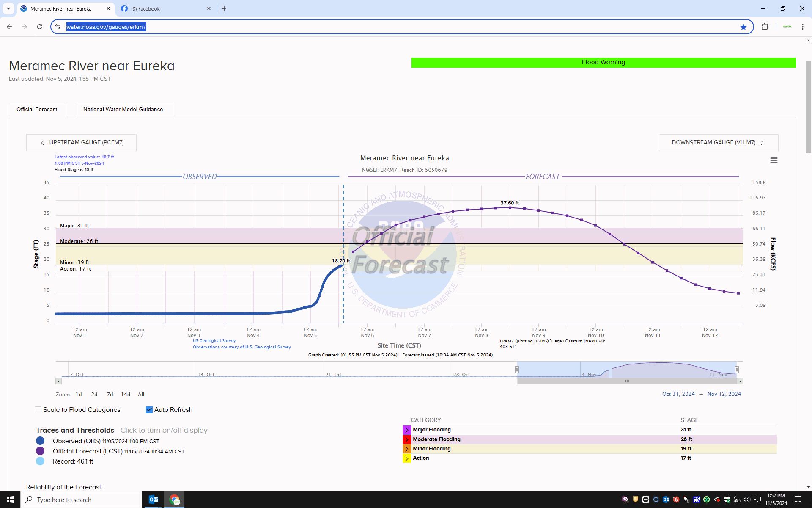
Task: Go to downstream gauge VLLM7
Action: click(x=718, y=143)
